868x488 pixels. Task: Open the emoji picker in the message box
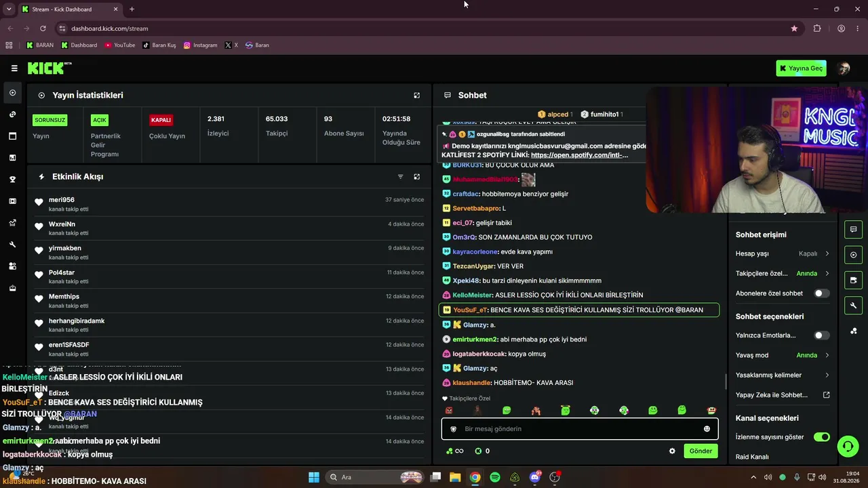pos(707,429)
